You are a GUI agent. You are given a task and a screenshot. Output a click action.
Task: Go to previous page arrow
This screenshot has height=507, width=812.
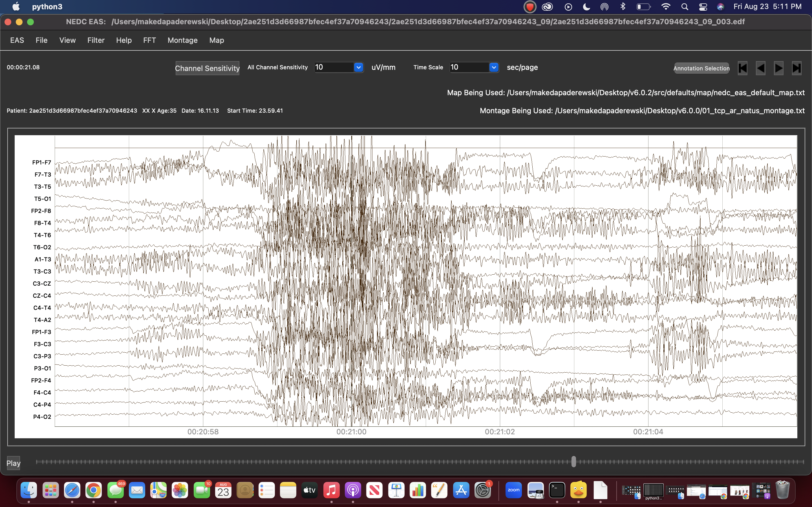coord(760,68)
